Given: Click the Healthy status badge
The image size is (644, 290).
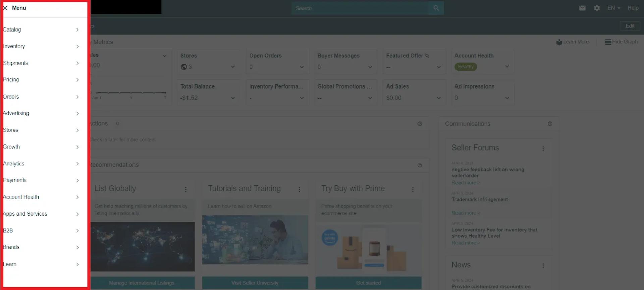Looking at the screenshot, I should pos(466,67).
